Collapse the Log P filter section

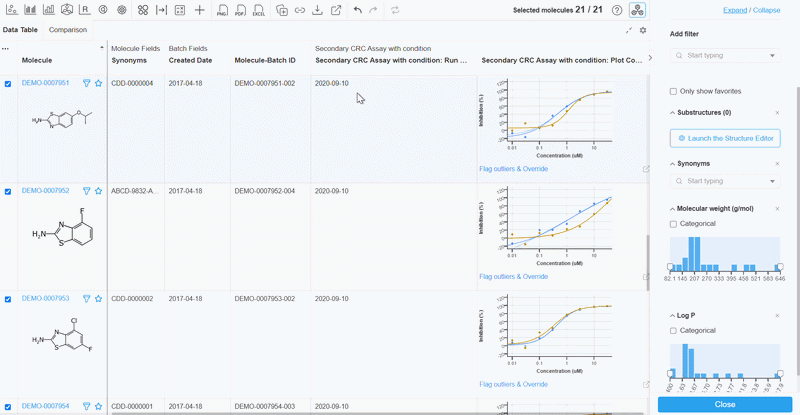672,315
